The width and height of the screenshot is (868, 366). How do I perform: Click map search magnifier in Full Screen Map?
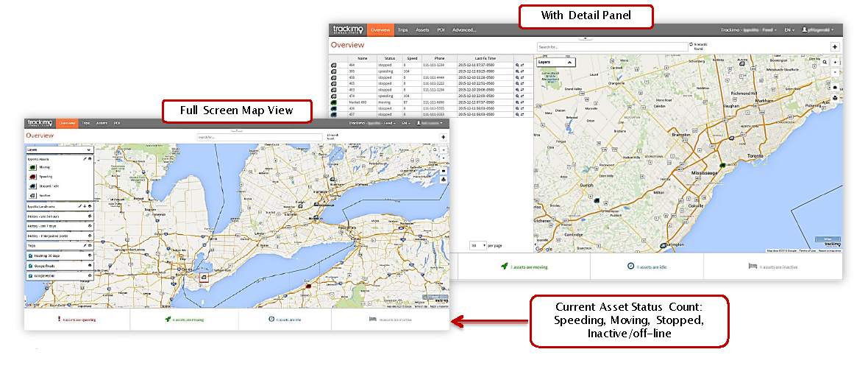(x=435, y=149)
